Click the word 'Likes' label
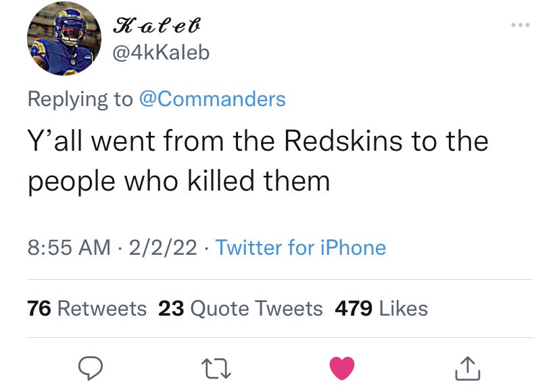 [404, 308]
